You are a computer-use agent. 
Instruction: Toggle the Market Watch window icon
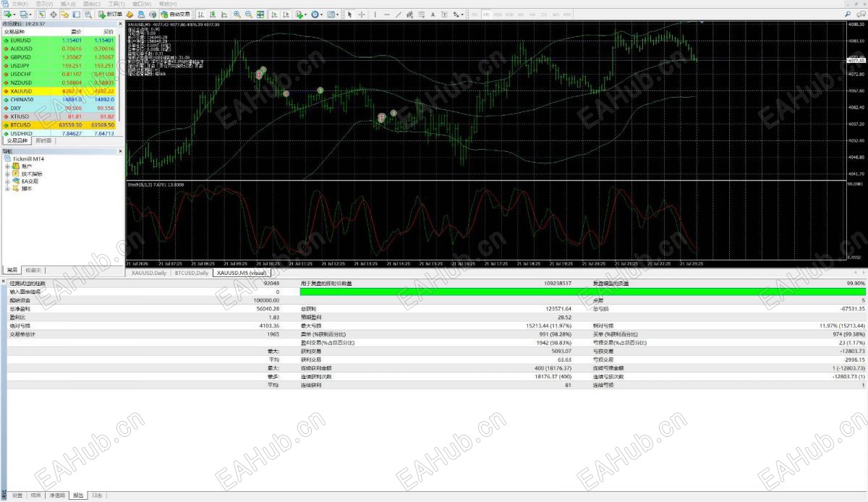41,14
